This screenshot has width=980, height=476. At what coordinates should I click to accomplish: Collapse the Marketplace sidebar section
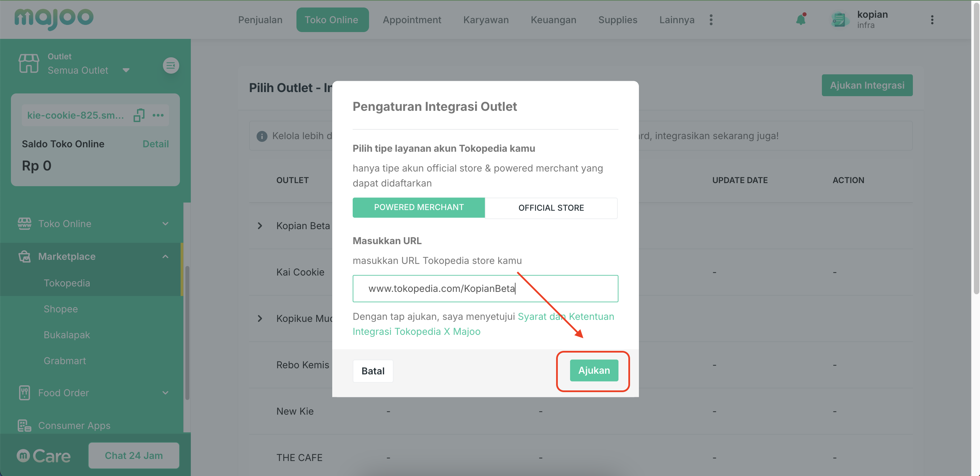[x=165, y=256]
